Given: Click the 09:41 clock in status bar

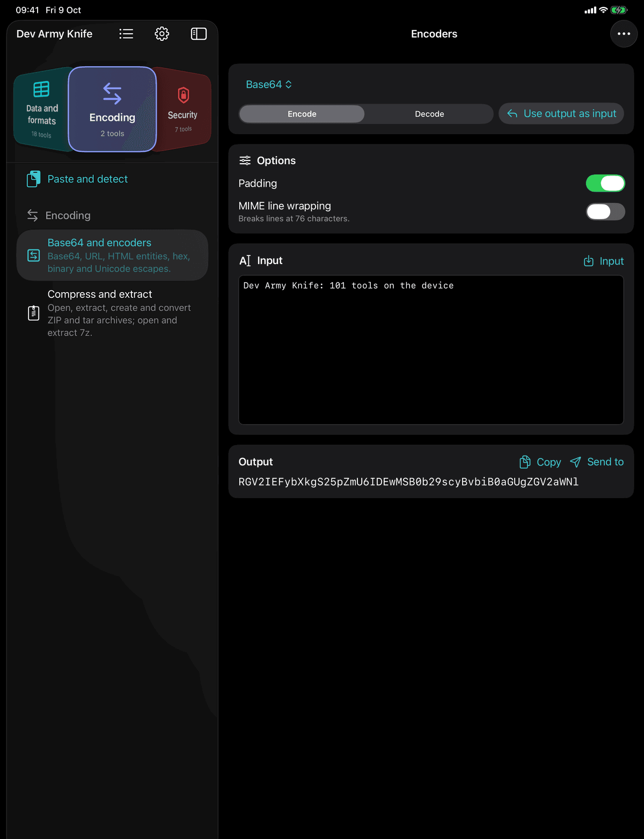Looking at the screenshot, I should [x=27, y=10].
